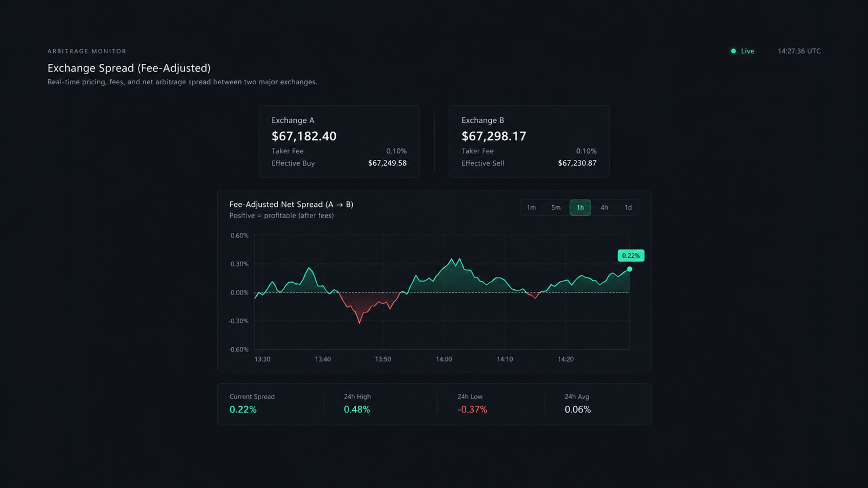Select the 1m timeframe
Image resolution: width=868 pixels, height=488 pixels.
click(531, 207)
